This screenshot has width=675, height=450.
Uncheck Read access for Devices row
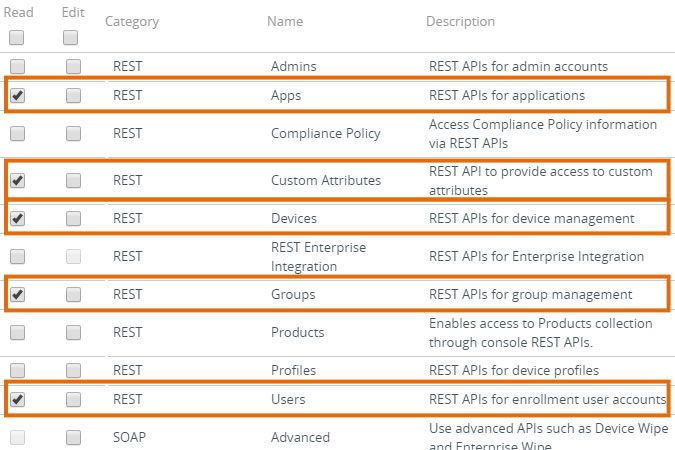[17, 218]
